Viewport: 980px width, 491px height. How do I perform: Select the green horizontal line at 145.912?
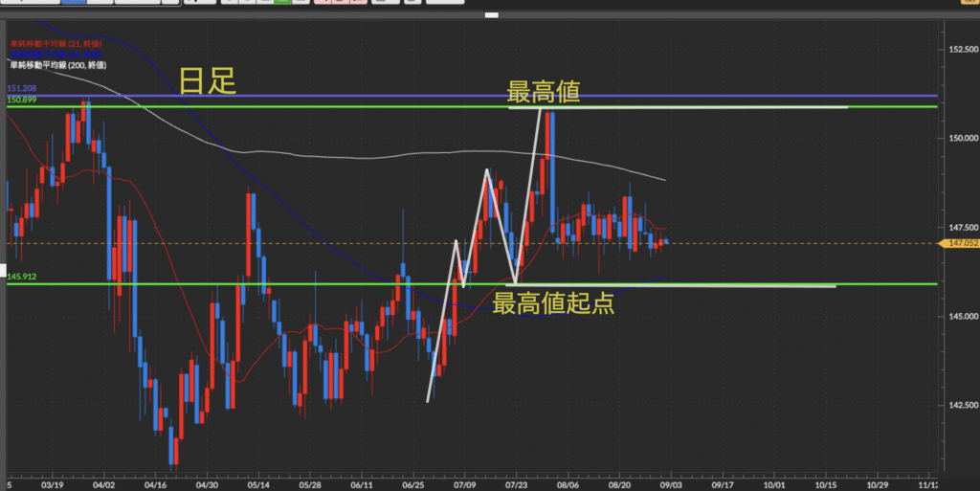point(472,284)
